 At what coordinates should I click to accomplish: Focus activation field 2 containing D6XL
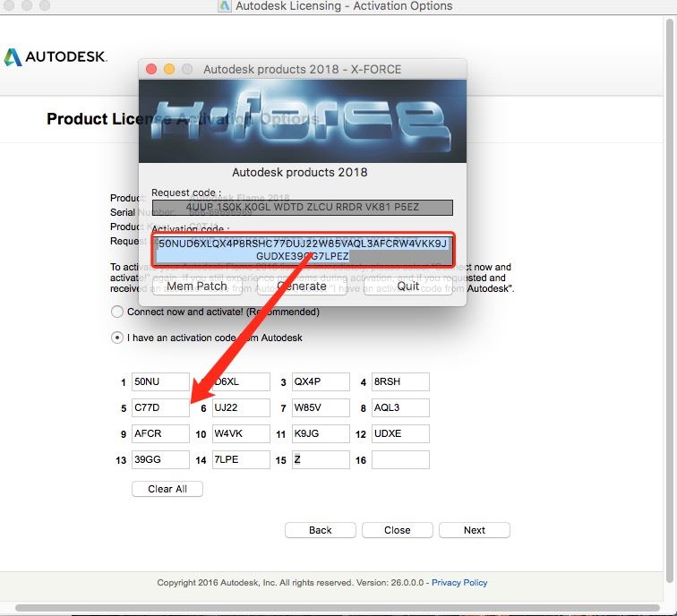(241, 382)
